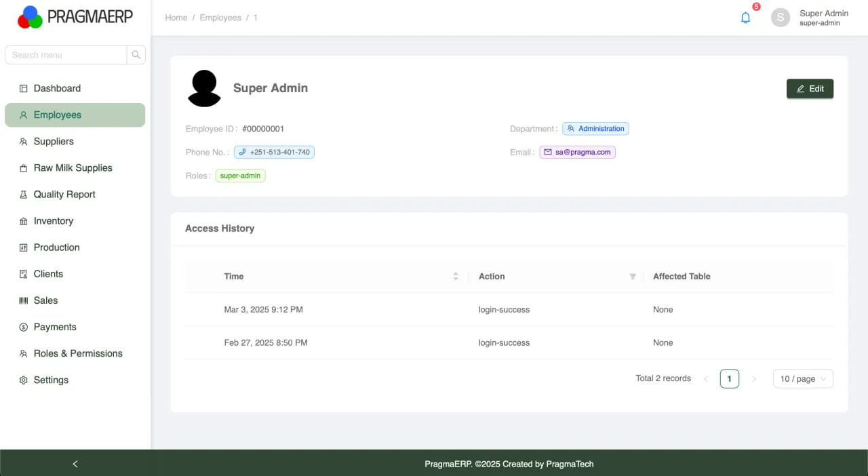Open notifications bell icon
The width and height of the screenshot is (868, 476).
[745, 18]
